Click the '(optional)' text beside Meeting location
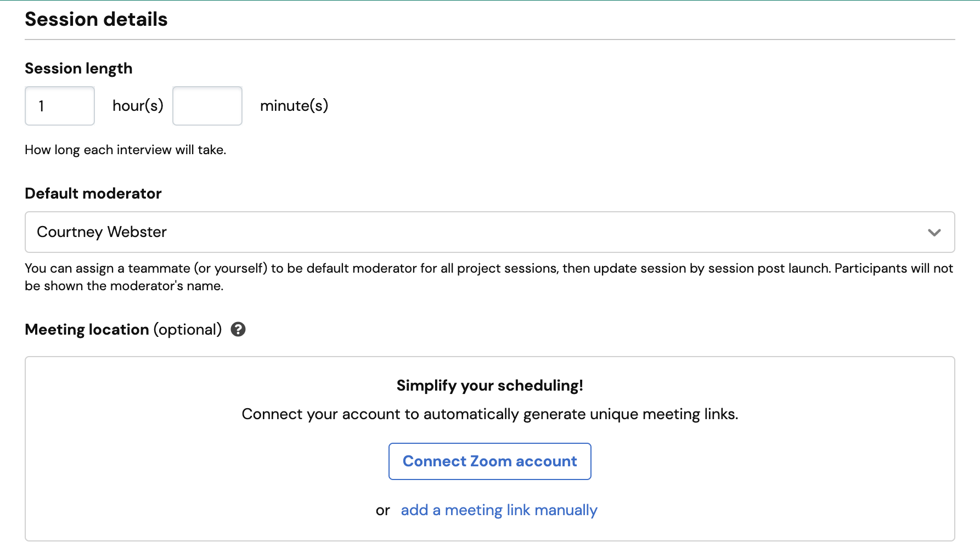This screenshot has width=980, height=553. [188, 330]
